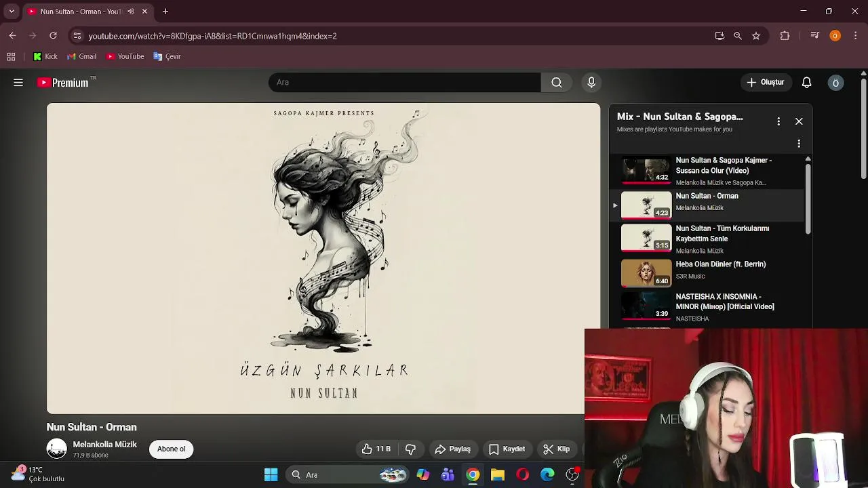Open Chrome three-dot menu
The height and width of the screenshot is (488, 868).
[x=856, y=36]
